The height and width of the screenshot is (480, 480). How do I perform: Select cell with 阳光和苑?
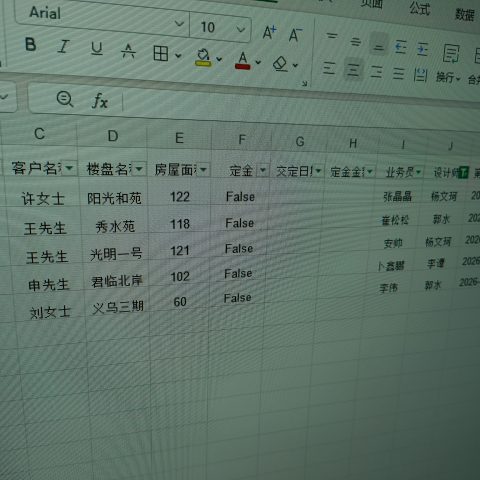click(x=114, y=199)
